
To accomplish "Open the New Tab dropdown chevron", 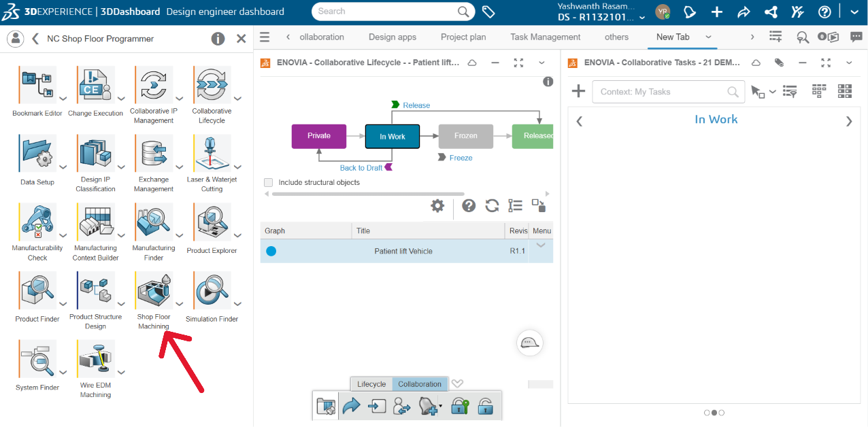I will pos(708,37).
